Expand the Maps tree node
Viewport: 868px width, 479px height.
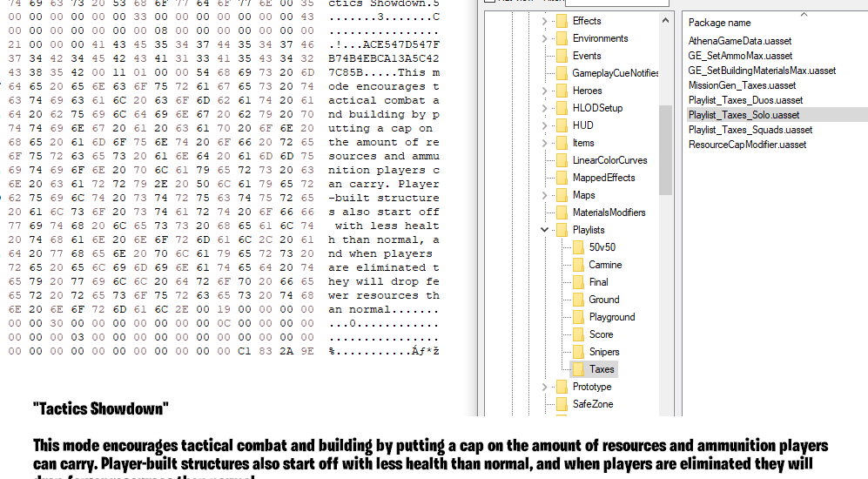545,195
